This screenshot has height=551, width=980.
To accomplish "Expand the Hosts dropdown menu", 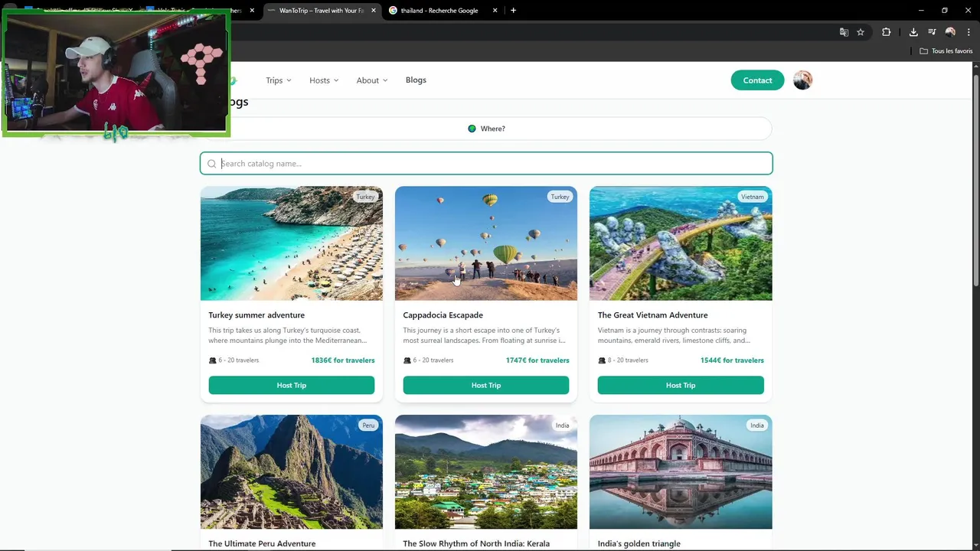I will pyautogui.click(x=324, y=80).
